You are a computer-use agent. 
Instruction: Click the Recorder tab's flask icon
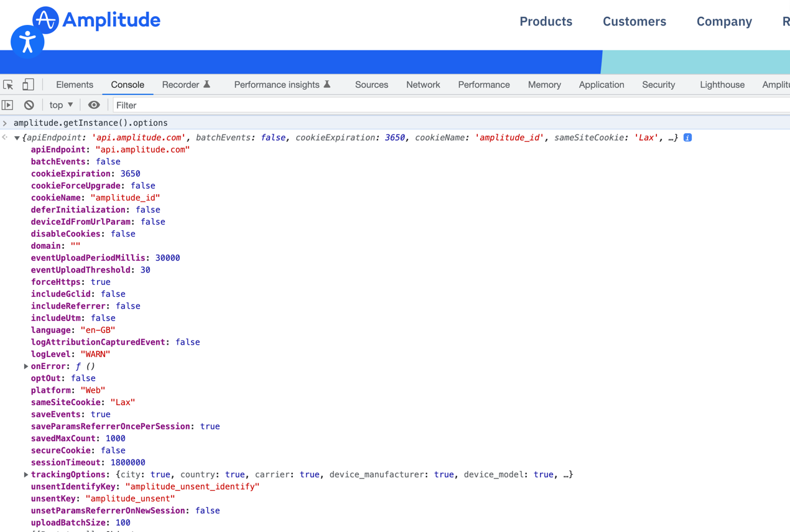click(207, 85)
